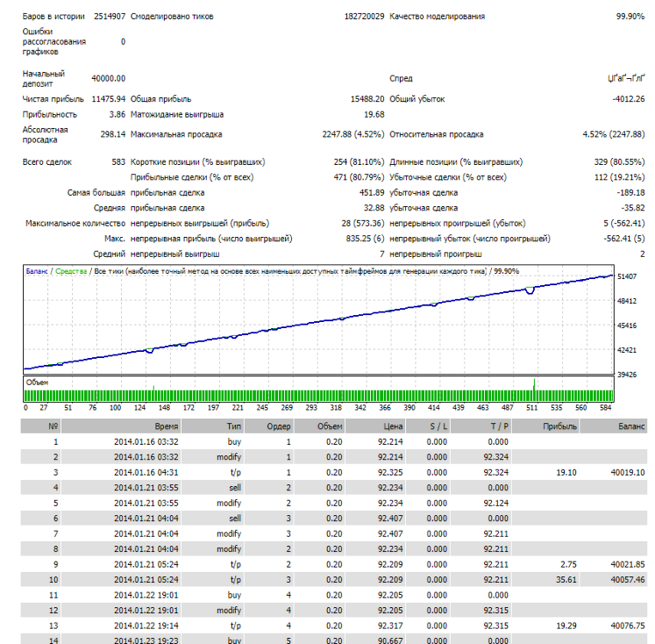Select the balance cell 40021.85

[628, 565]
